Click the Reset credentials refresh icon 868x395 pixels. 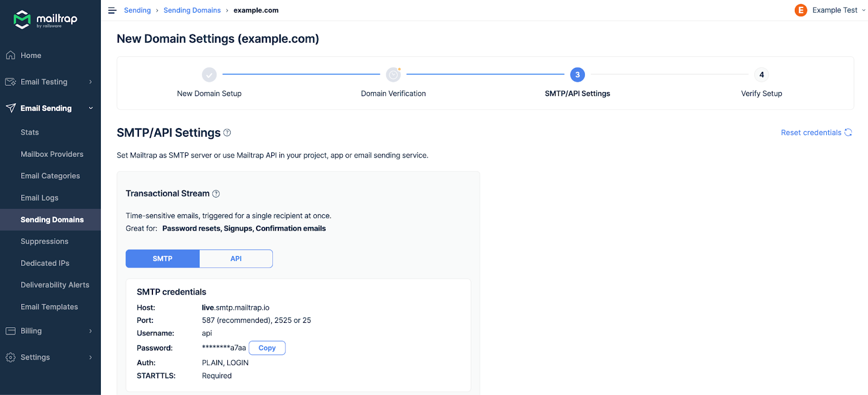pos(848,132)
